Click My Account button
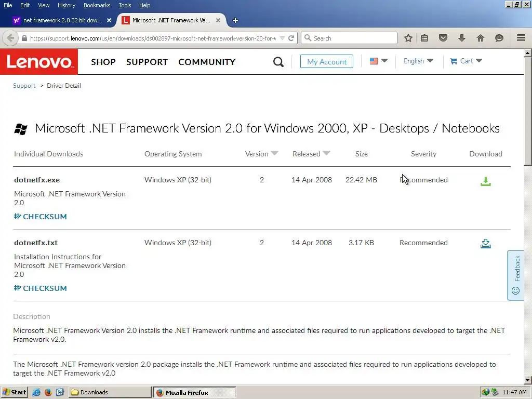This screenshot has height=399, width=532. tap(327, 61)
